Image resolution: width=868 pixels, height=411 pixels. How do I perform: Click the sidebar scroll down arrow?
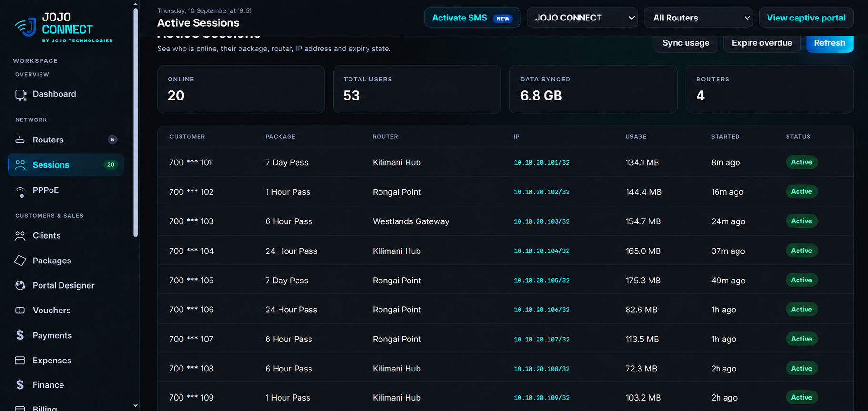tap(136, 406)
